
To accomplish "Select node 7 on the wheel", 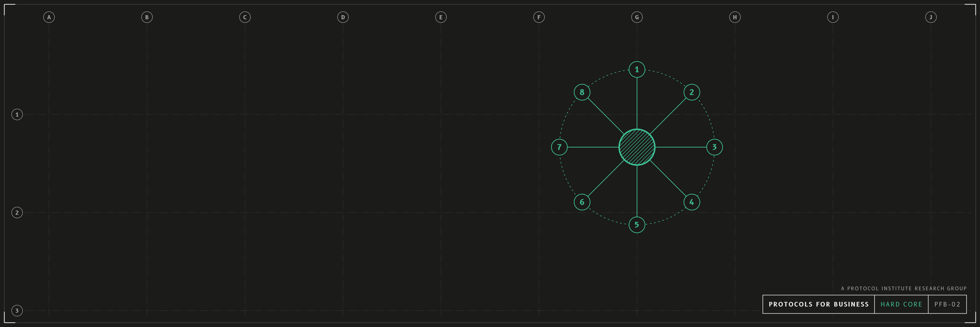I will coord(559,147).
